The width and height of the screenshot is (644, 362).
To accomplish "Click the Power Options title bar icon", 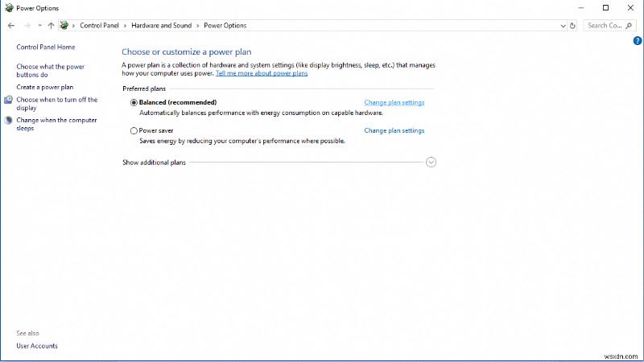I will (x=9, y=8).
